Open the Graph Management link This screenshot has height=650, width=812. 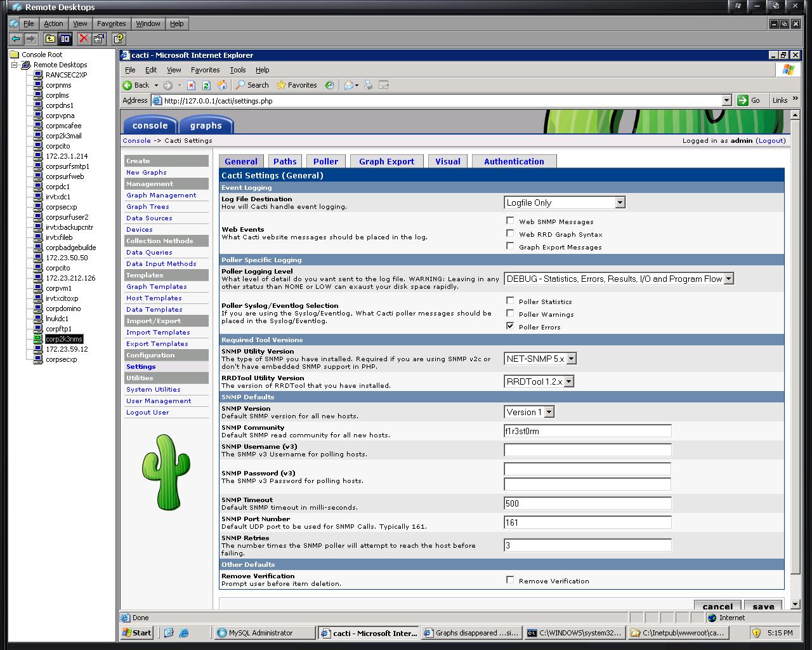(161, 196)
